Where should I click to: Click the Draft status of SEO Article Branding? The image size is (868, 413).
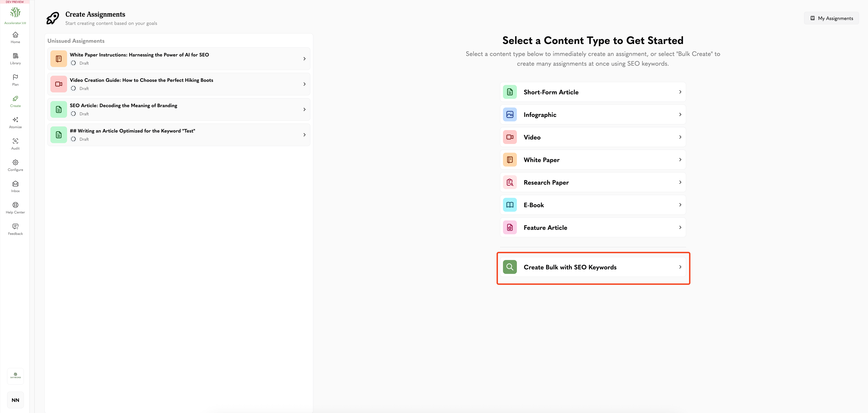80,114
